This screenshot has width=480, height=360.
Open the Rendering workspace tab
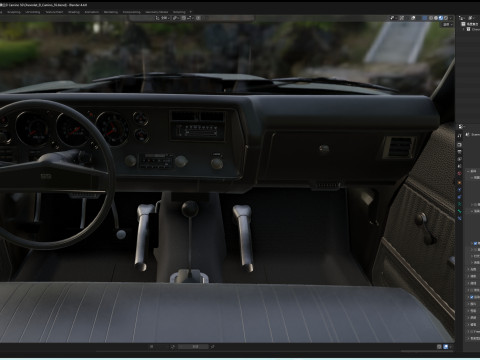point(111,12)
